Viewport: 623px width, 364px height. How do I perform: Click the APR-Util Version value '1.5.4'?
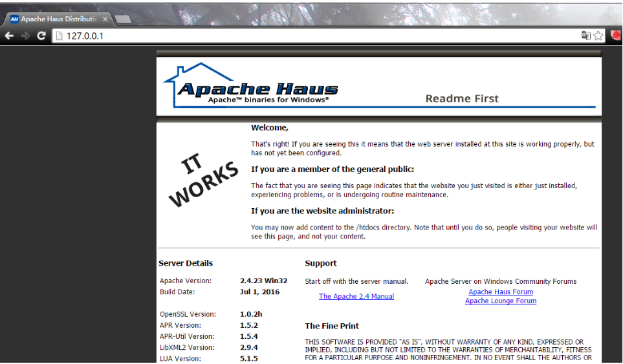[248, 336]
